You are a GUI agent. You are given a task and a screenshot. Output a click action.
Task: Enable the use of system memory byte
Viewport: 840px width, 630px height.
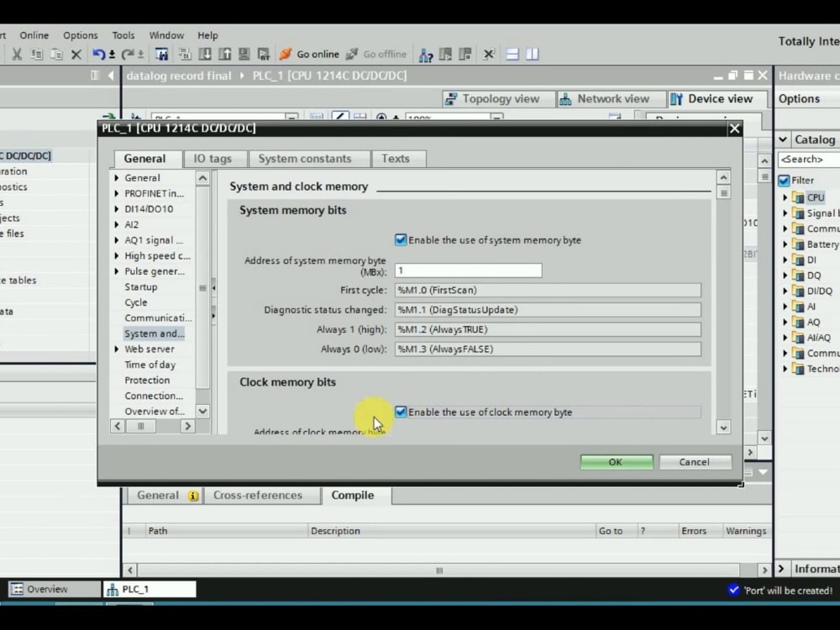point(401,239)
